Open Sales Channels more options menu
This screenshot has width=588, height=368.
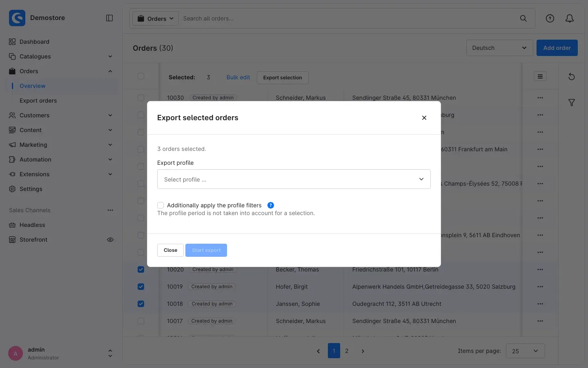point(110,210)
